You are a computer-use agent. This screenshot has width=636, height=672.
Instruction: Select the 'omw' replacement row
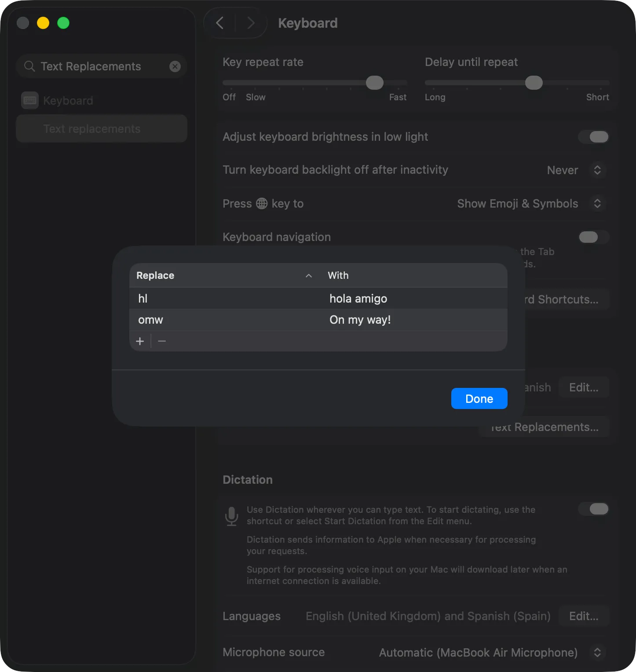[318, 320]
